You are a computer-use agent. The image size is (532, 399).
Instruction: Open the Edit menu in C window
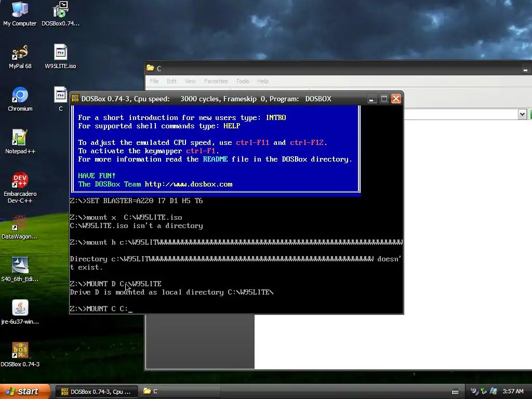click(x=171, y=81)
